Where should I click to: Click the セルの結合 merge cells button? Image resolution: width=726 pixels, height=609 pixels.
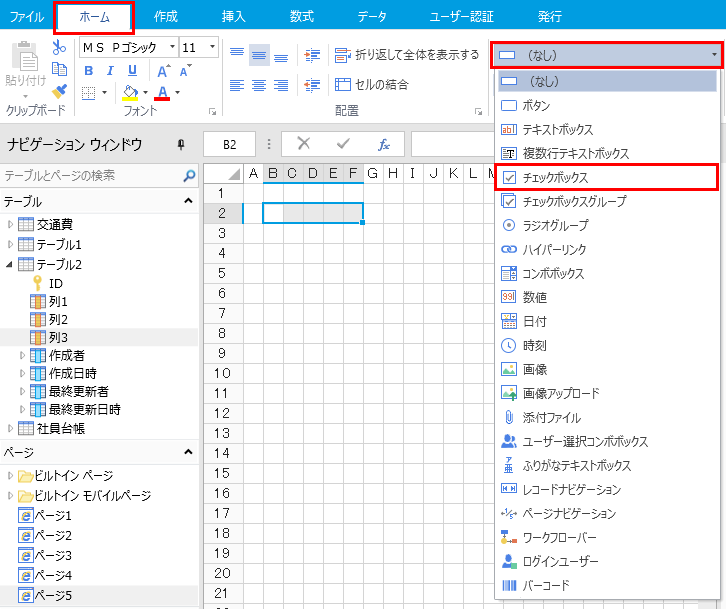(x=371, y=84)
